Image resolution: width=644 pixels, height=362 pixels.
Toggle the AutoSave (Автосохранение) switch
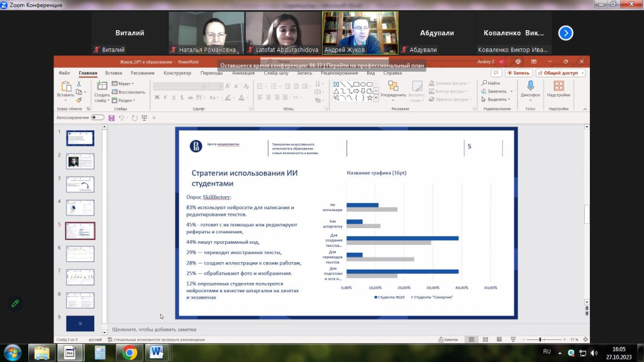(x=97, y=118)
